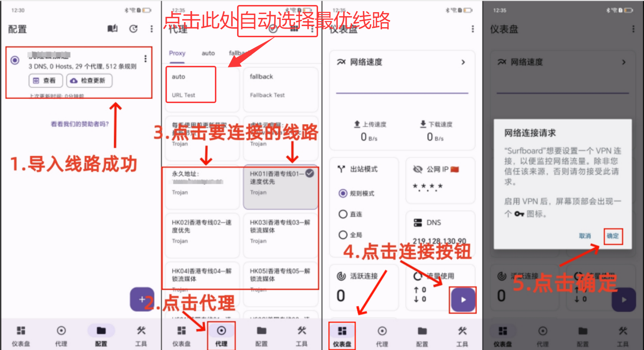Select the 规则模式 outbound mode
Viewport: 644px width, 350px height.
357,194
